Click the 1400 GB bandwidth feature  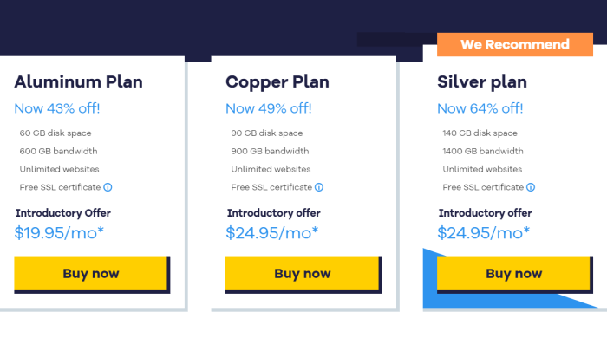(483, 152)
